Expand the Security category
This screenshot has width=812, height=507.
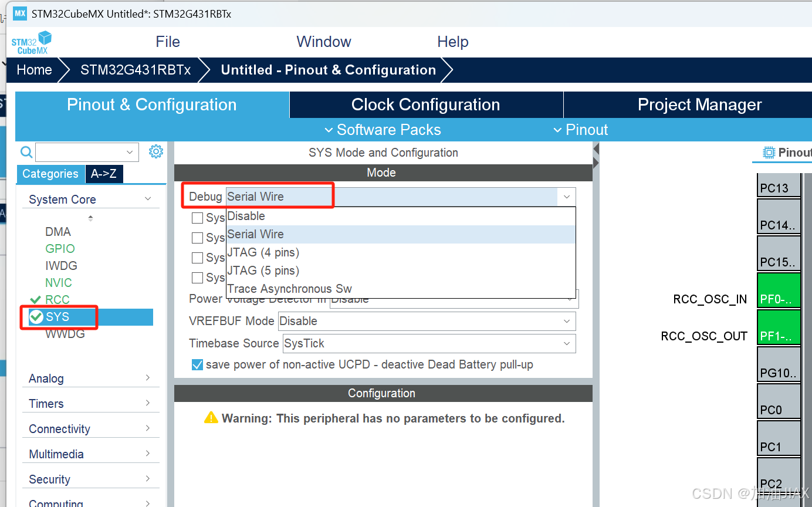tap(90, 479)
